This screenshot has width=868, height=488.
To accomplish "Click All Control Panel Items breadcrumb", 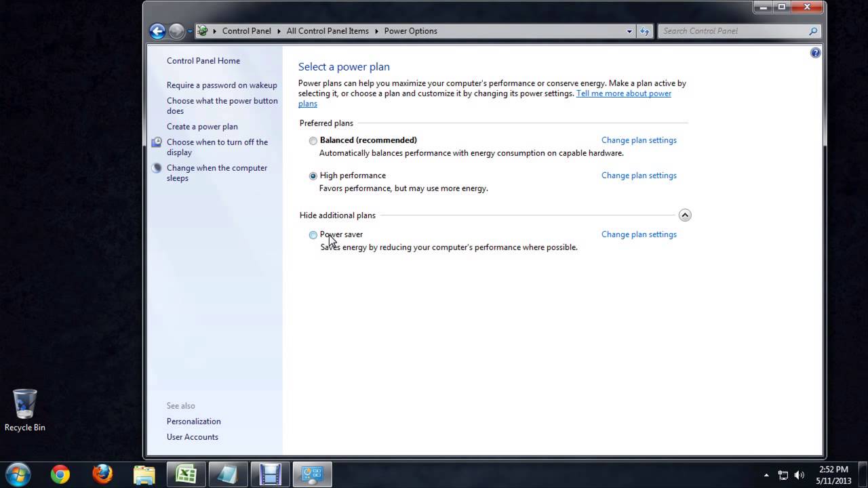I will pos(328,31).
